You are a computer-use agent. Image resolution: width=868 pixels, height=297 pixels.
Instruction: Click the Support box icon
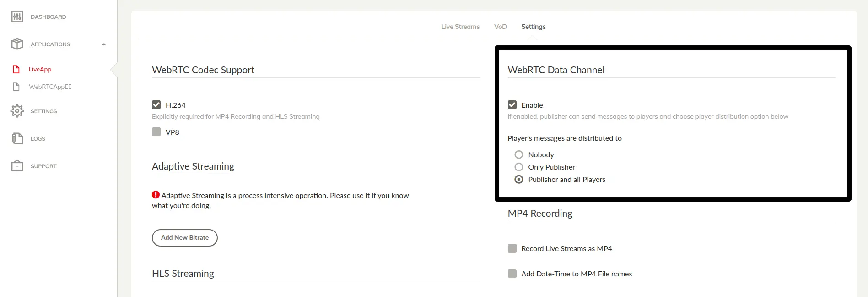(17, 166)
